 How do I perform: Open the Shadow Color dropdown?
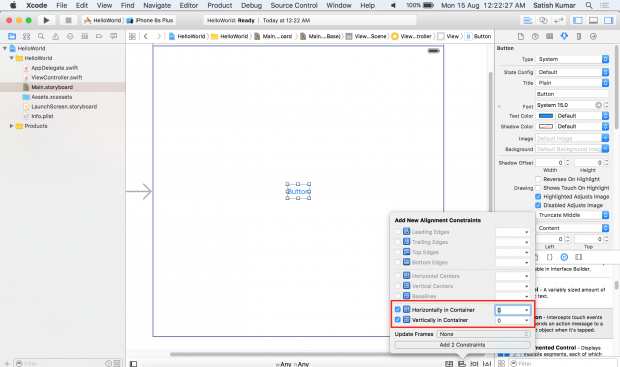[x=581, y=127]
